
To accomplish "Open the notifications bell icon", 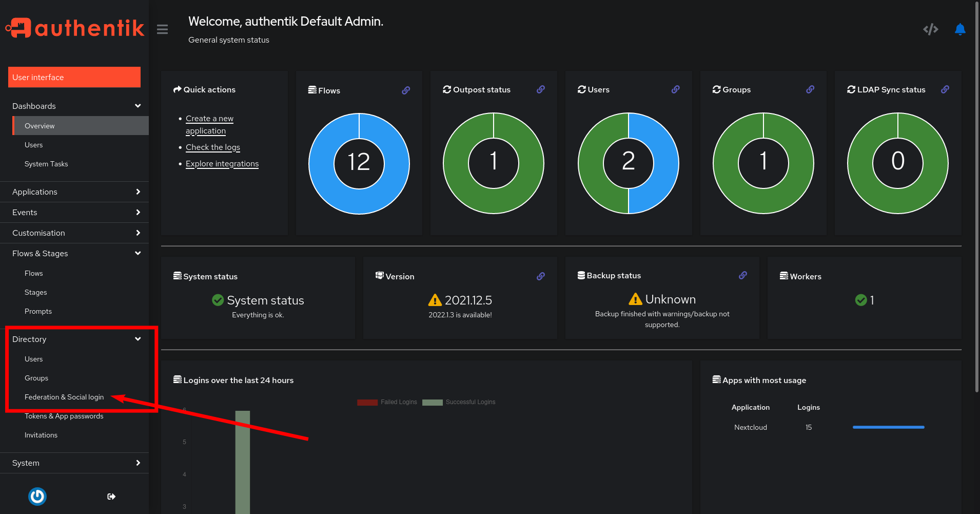I will [x=959, y=29].
